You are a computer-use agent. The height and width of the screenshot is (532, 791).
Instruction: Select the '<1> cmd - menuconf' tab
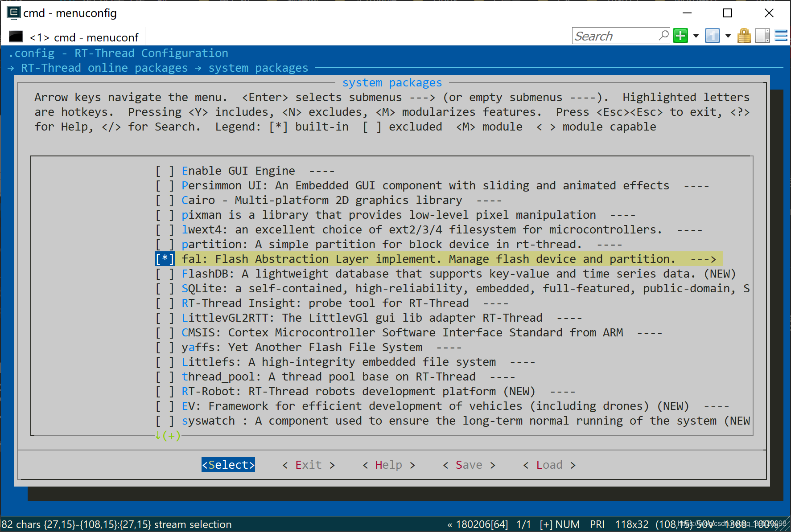74,37
